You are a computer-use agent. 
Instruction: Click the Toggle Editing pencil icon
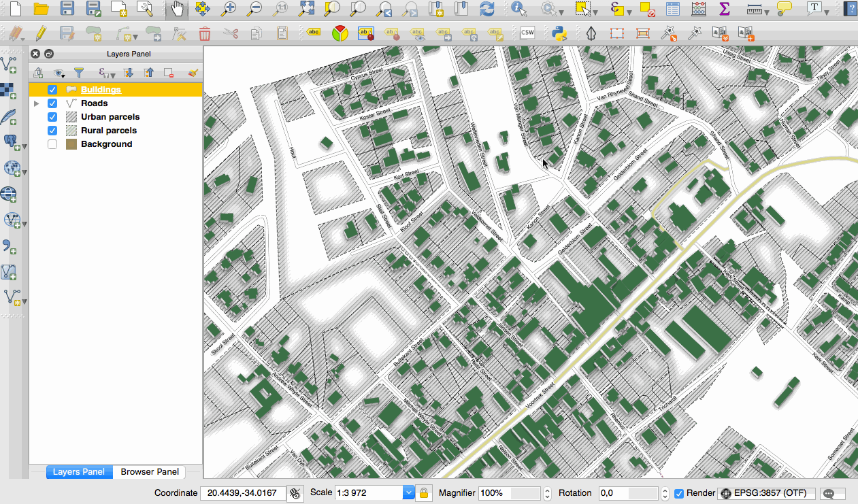[x=40, y=33]
